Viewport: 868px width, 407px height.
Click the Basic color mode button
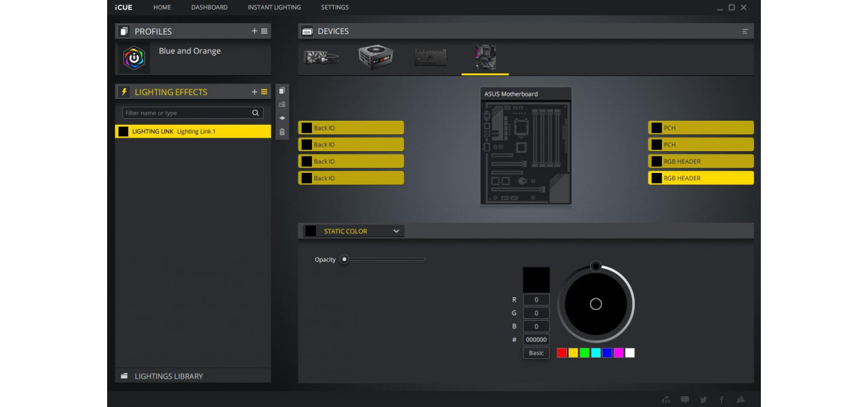point(536,353)
